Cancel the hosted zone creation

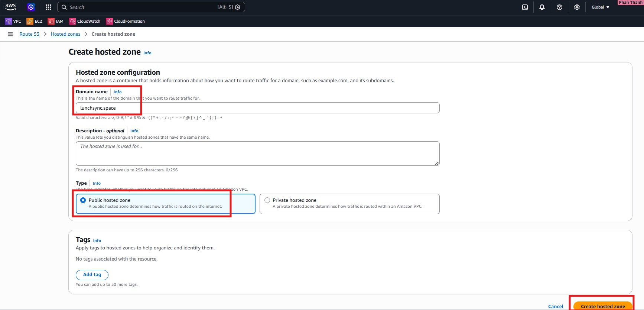coord(555,306)
